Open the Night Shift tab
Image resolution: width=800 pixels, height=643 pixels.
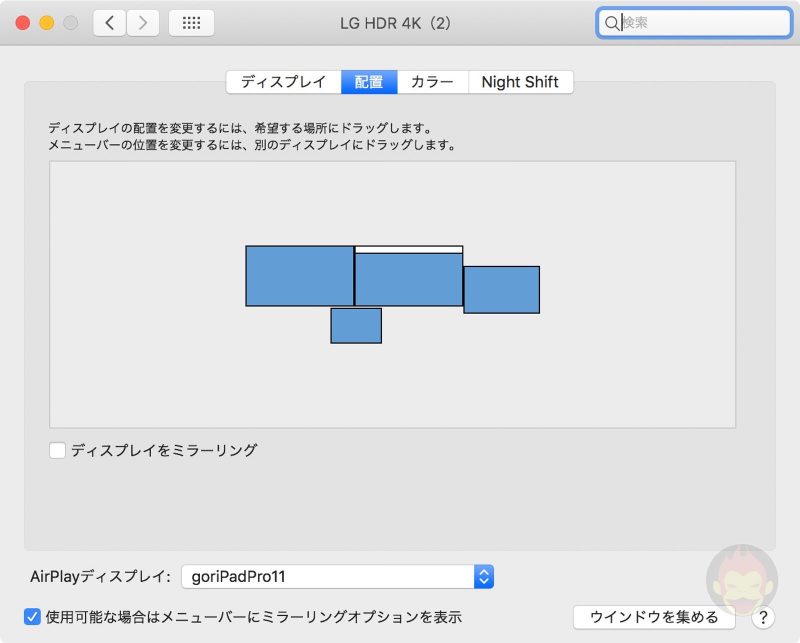(520, 82)
